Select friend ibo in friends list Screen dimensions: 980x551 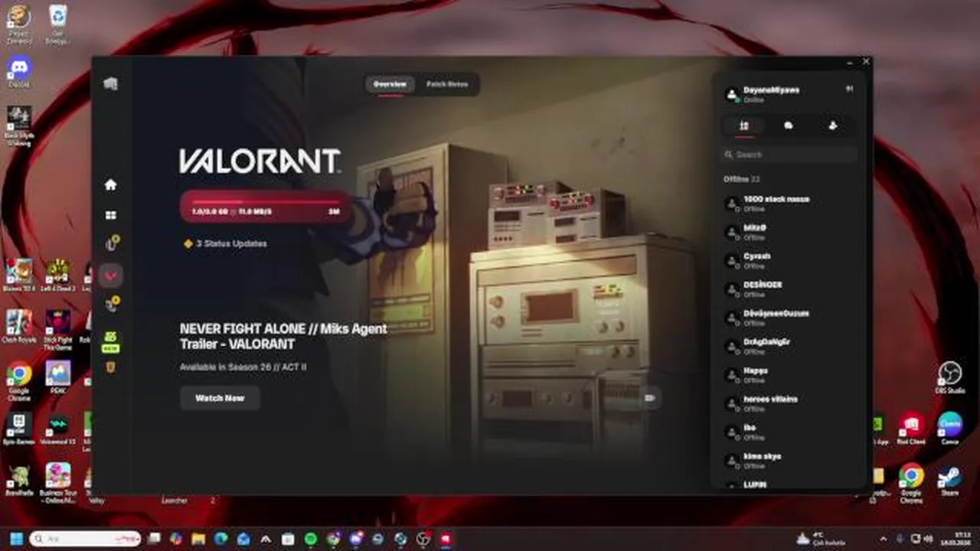coord(790,432)
